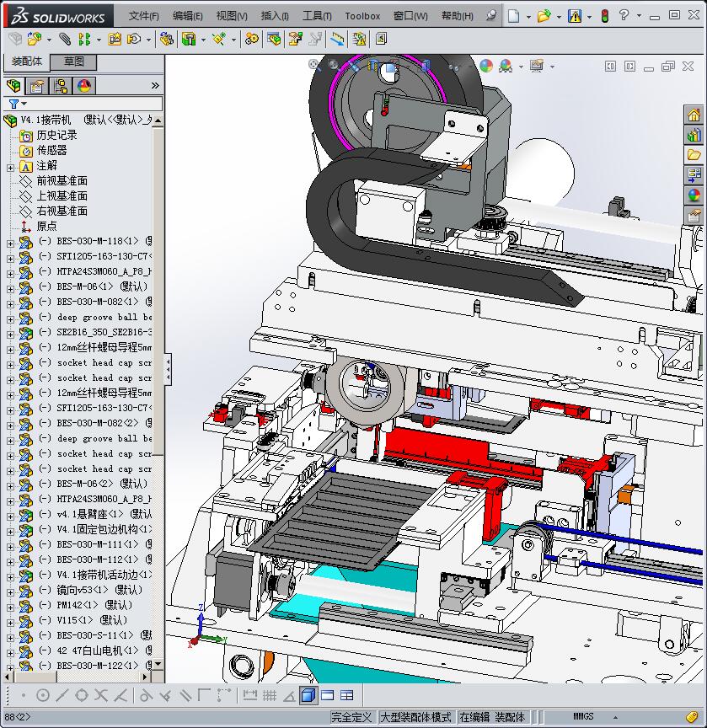Switch to the 草图 tab
Viewport: 707px width, 728px height.
[74, 62]
